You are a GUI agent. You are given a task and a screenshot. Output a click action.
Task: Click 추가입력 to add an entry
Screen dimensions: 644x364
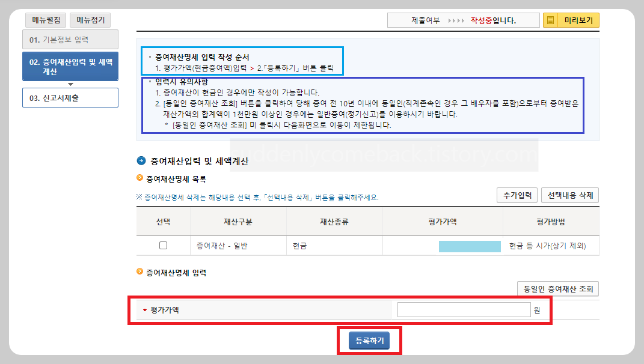tap(517, 195)
